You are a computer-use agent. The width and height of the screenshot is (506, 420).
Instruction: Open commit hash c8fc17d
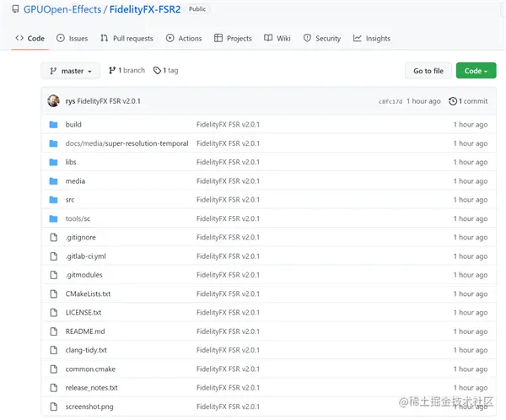(x=390, y=101)
